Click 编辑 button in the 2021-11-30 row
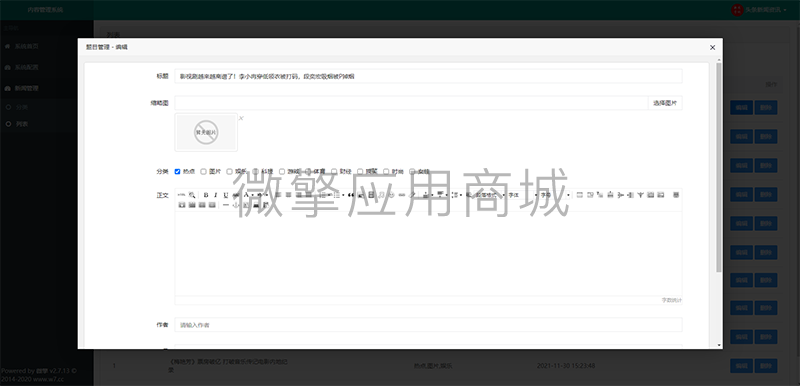 coord(741,366)
